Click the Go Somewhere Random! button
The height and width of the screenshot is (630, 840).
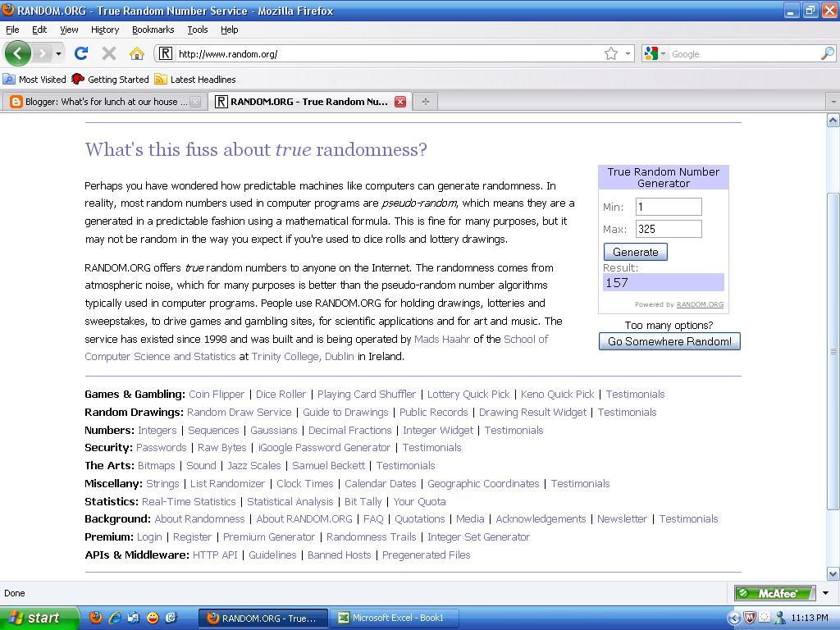point(669,341)
